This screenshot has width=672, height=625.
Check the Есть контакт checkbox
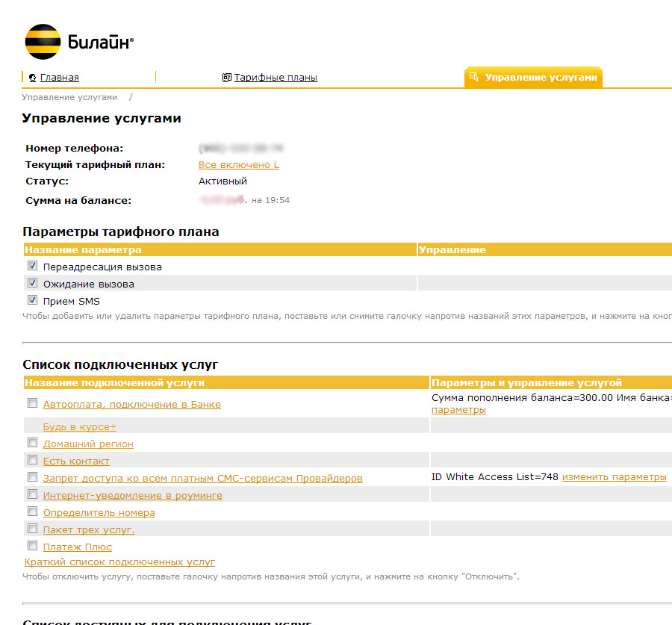tap(33, 459)
